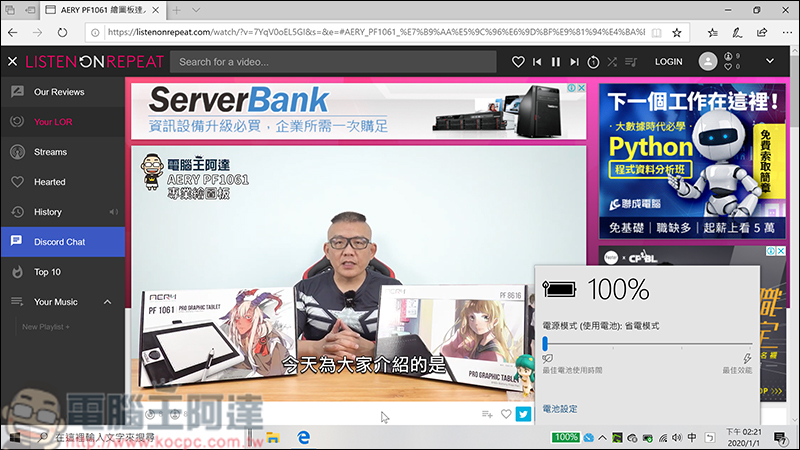This screenshot has width=800, height=450.
Task: Add video to playlist below the player
Action: pyautogui.click(x=487, y=414)
